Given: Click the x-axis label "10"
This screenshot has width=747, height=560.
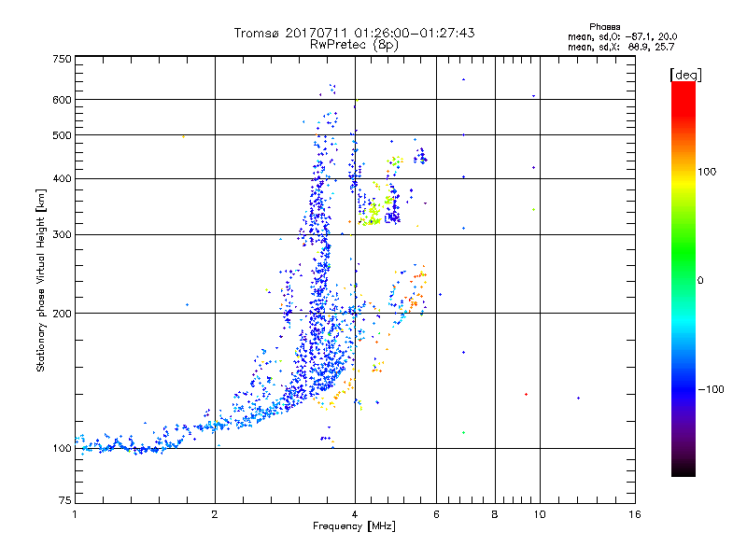Looking at the screenshot, I should [x=540, y=514].
